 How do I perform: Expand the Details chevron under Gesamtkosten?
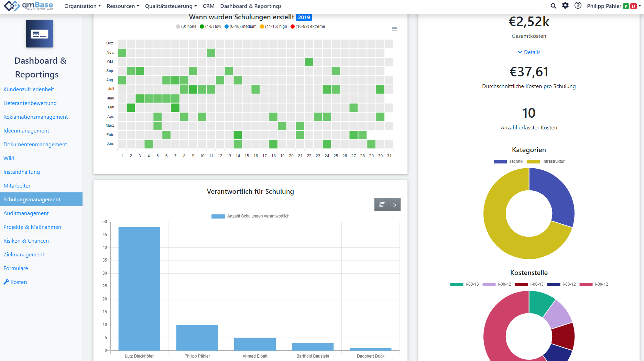529,52
